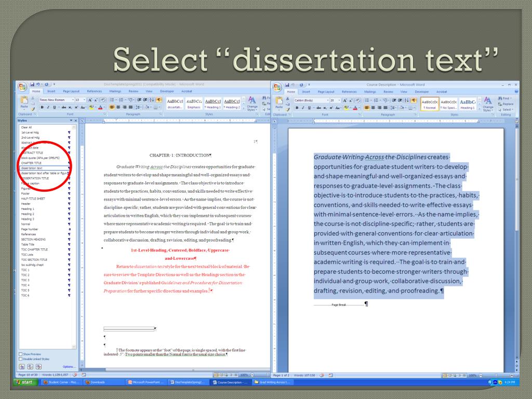532x399 pixels.
Task: Click Grow Font in the left Word window
Action: click(90, 100)
